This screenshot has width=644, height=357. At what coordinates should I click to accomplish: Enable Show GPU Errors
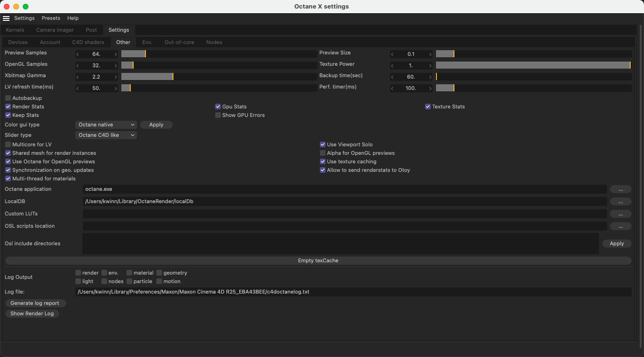click(218, 115)
